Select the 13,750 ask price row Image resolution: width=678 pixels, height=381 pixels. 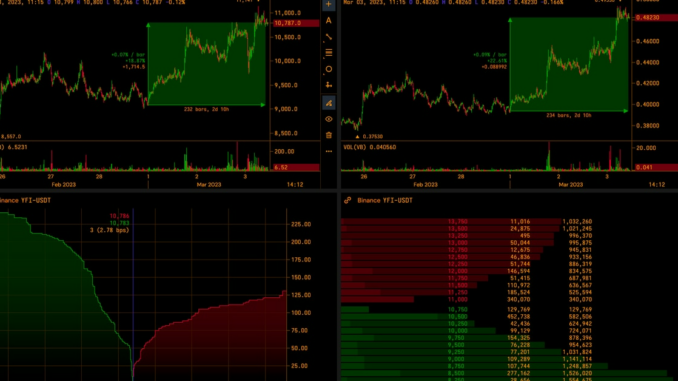(467, 221)
